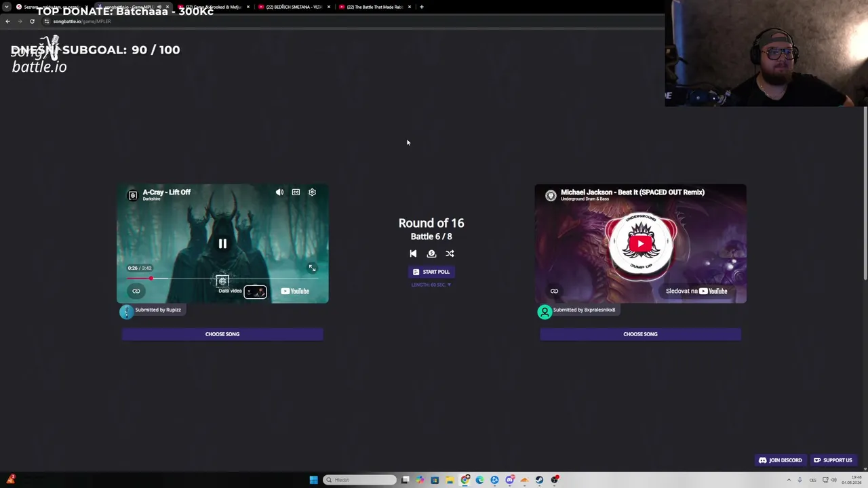This screenshot has height=488, width=868.
Task: Seek on the A-Cray video progress bar
Action: [x=222, y=279]
